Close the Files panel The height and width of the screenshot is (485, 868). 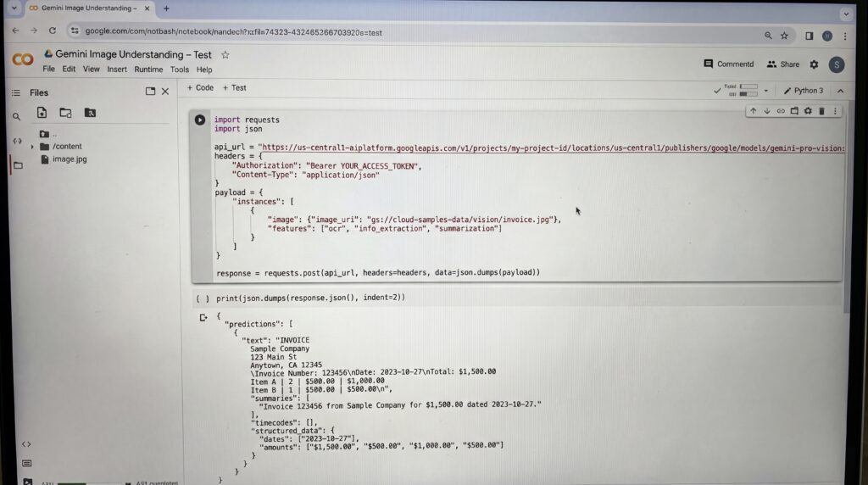coord(165,92)
